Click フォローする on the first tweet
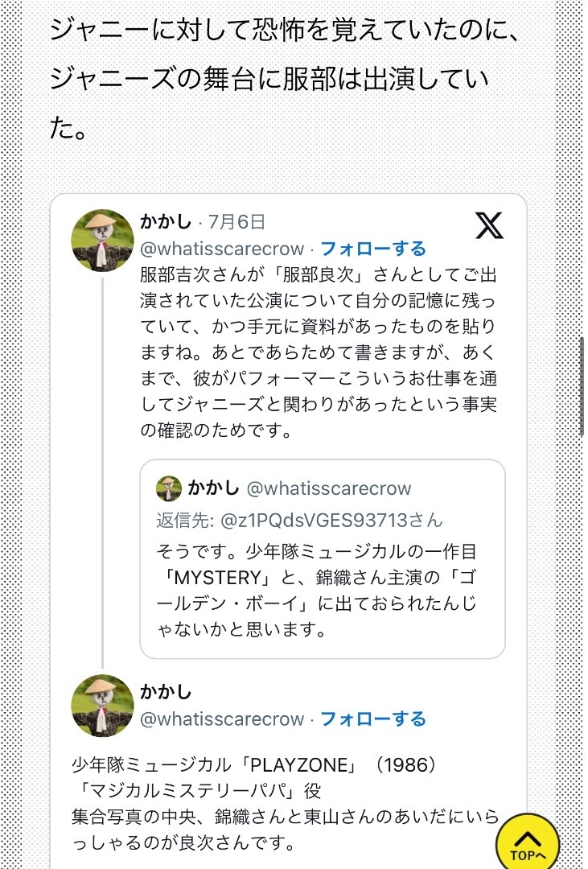 tap(373, 249)
